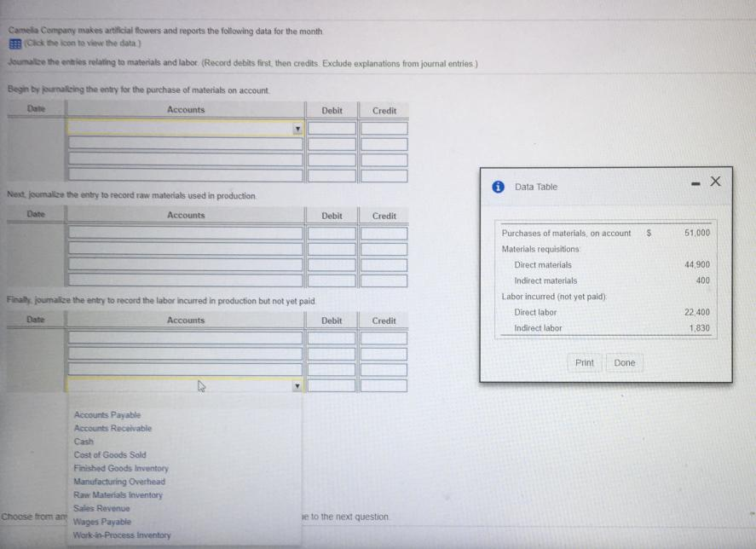Choose Manufacturing Overhead in the account list
Screen dimensions: 756x549
(119, 481)
